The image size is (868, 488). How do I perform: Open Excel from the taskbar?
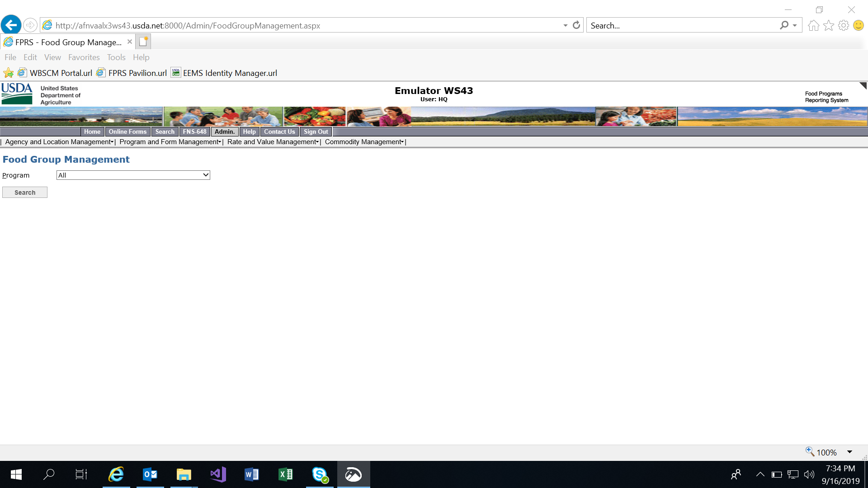click(286, 474)
